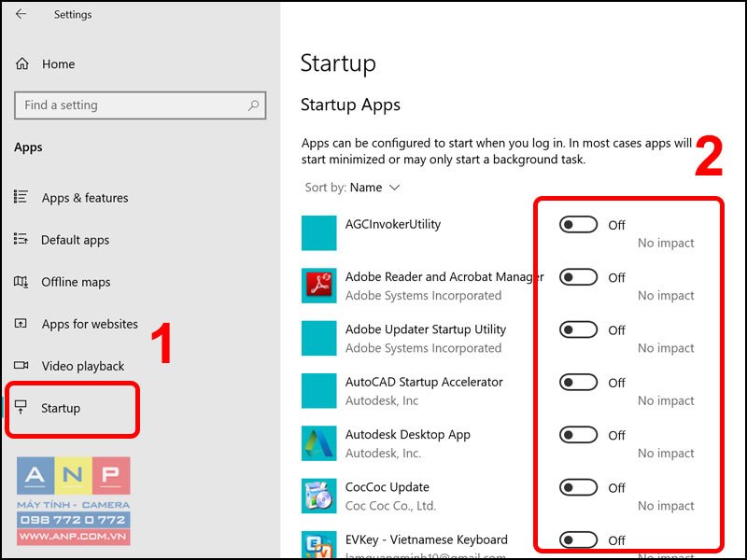The height and width of the screenshot is (560, 747).
Task: Go to Settings Home
Action: click(58, 63)
